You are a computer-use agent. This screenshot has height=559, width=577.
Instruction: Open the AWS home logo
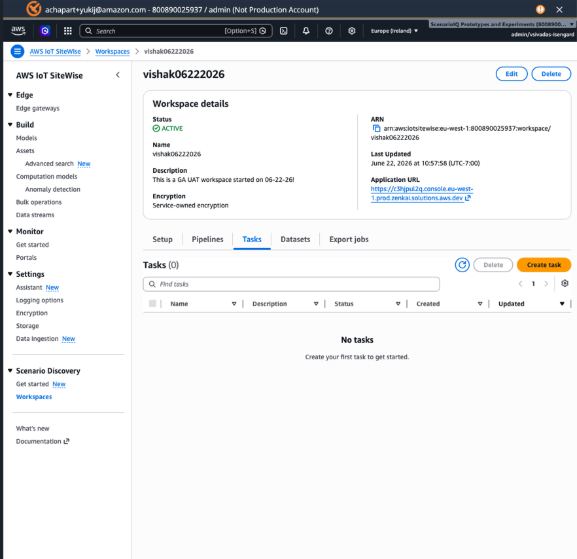point(18,31)
